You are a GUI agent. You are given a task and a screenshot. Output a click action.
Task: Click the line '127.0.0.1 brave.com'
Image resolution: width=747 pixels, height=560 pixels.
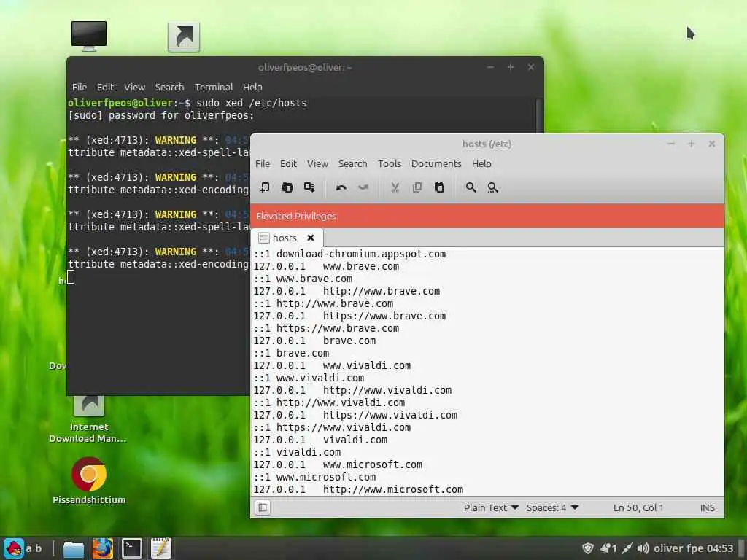point(314,341)
